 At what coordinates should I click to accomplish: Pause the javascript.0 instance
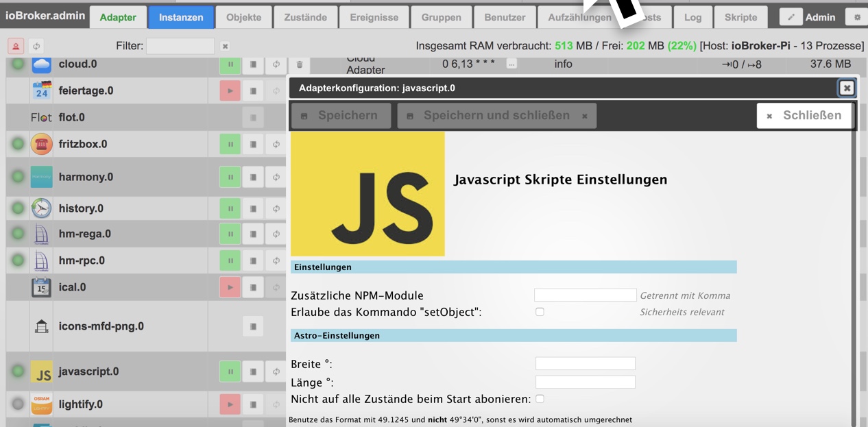pyautogui.click(x=230, y=371)
